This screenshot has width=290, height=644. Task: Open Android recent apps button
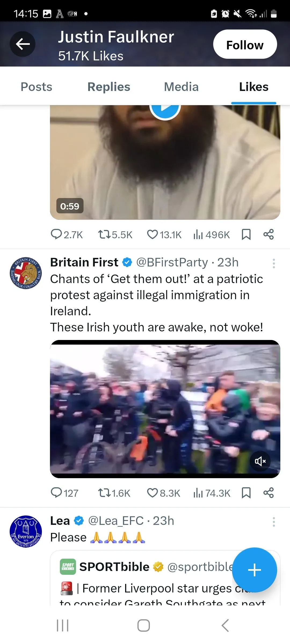coord(63,625)
